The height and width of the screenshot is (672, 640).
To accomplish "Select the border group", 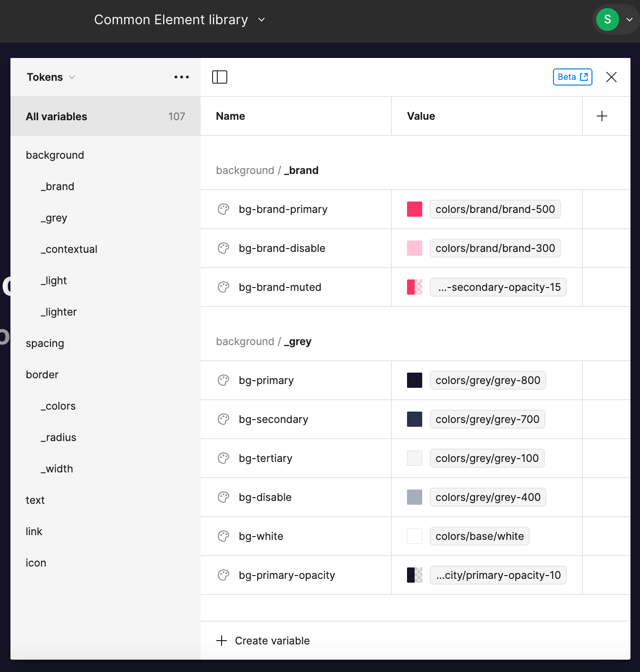I will (x=42, y=374).
